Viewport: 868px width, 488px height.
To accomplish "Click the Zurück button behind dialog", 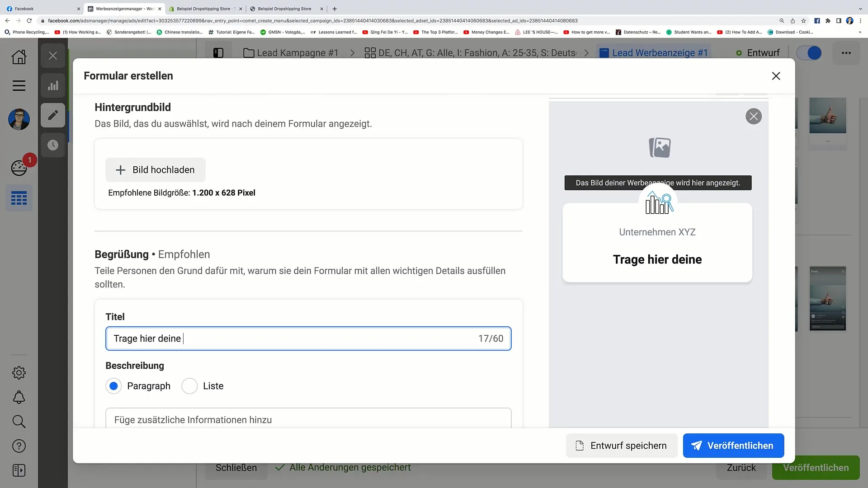I will pyautogui.click(x=741, y=468).
